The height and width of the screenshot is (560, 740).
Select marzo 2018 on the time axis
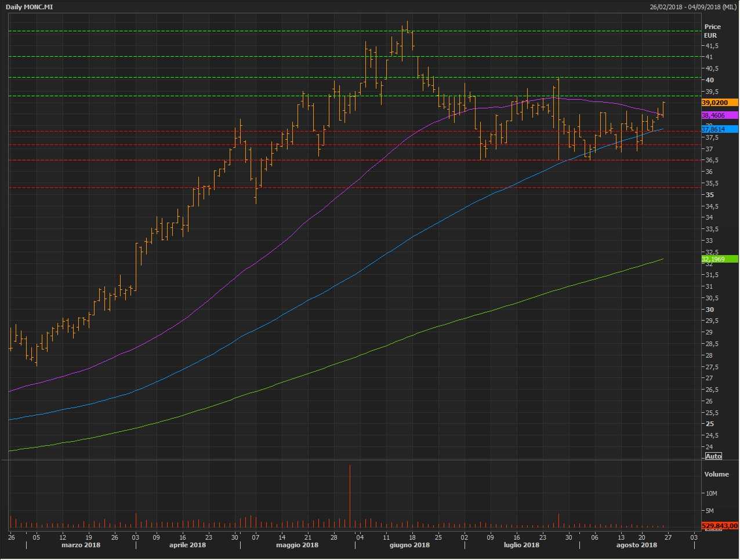81,545
